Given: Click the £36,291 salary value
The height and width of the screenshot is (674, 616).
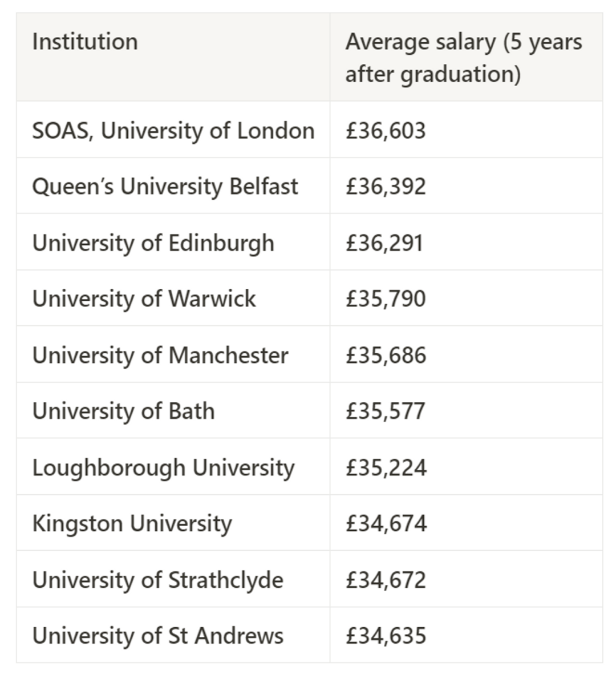Looking at the screenshot, I should point(384,243).
